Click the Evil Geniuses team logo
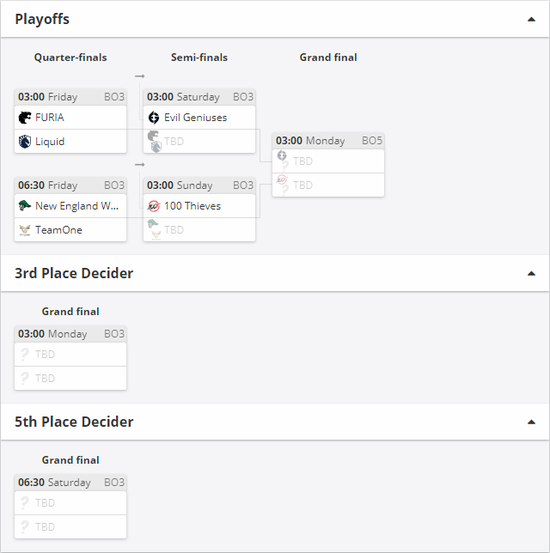This screenshot has height=553, width=550. pos(154,117)
